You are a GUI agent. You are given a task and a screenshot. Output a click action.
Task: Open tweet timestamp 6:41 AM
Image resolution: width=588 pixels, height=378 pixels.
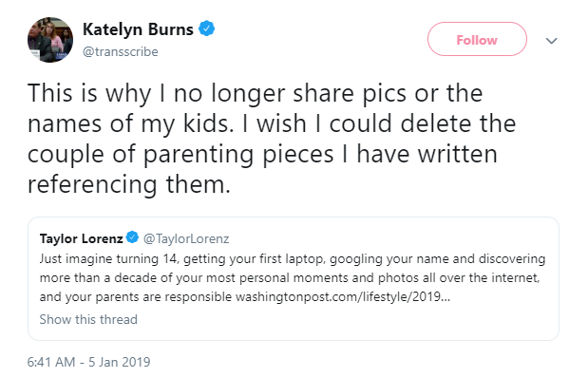[51, 362]
